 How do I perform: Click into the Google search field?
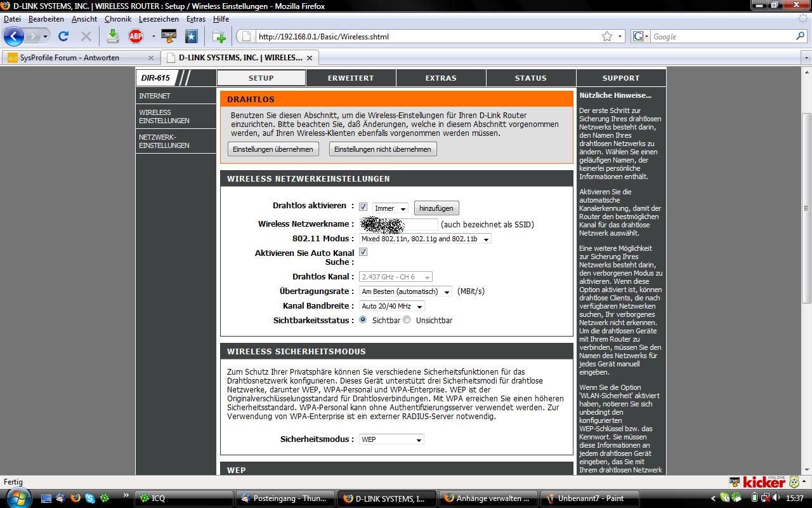(723, 37)
